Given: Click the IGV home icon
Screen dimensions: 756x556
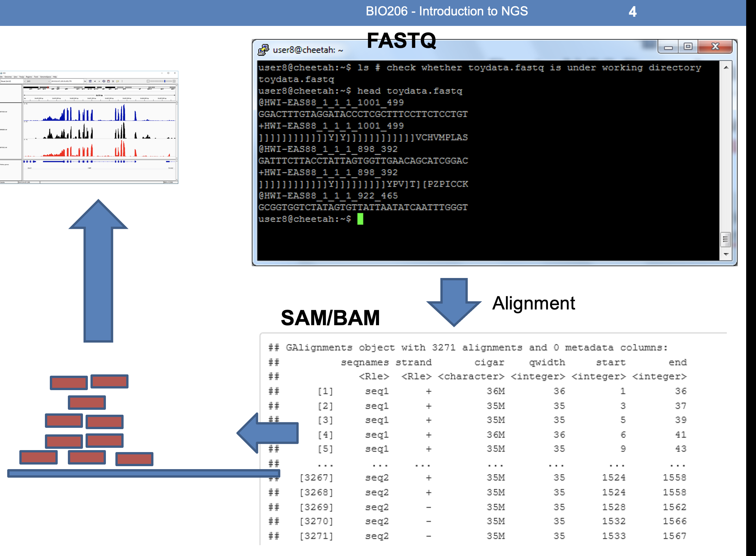Looking at the screenshot, I should coord(90,81).
